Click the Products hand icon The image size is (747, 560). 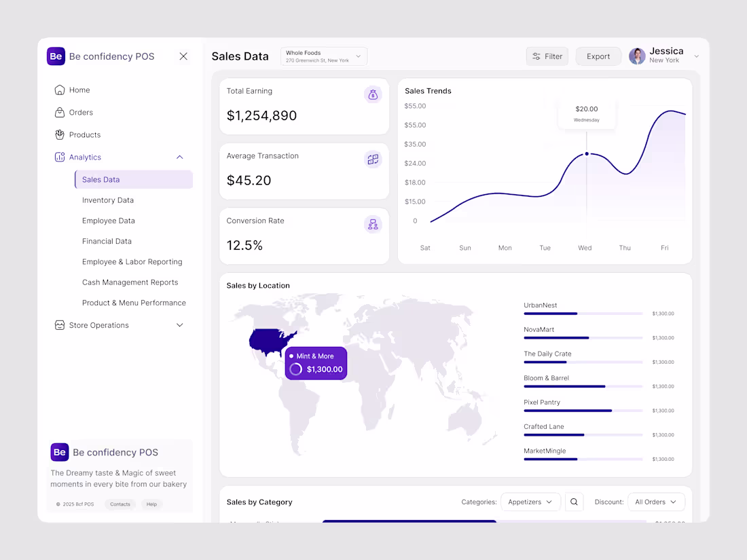60,134
